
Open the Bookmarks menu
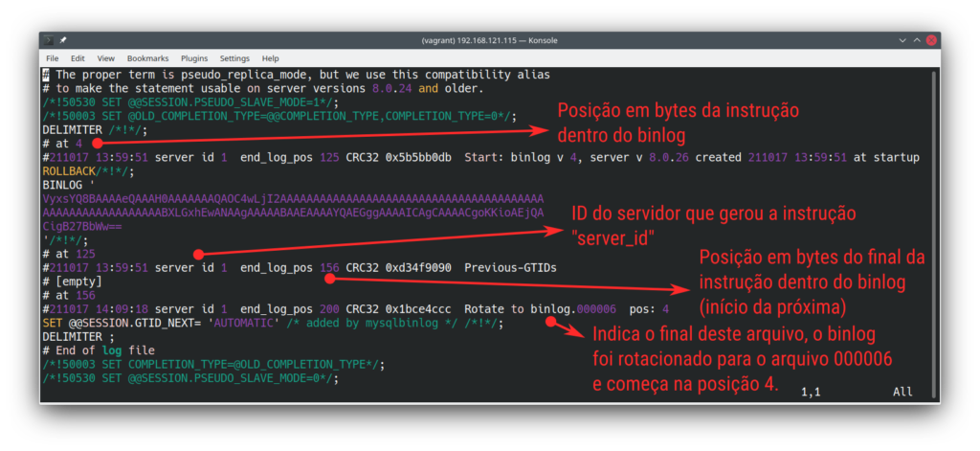click(147, 58)
